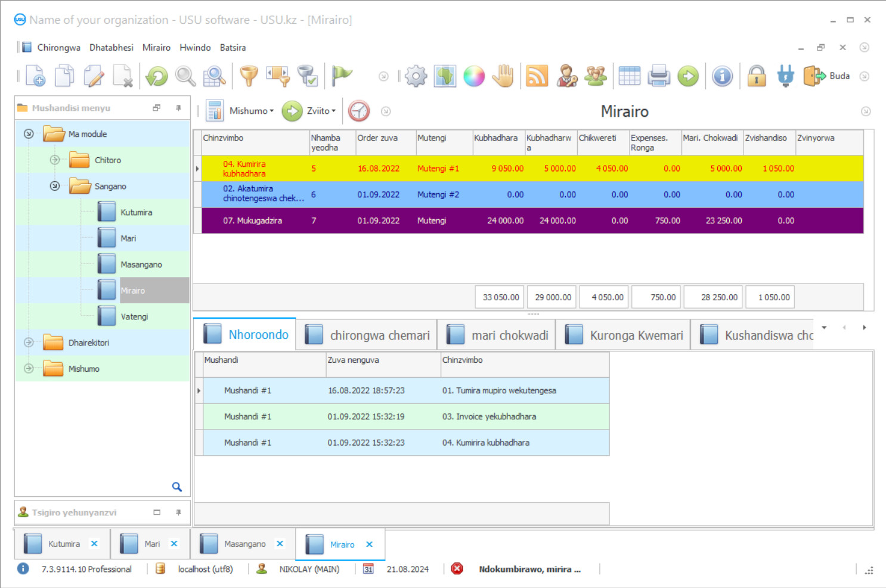Close the Masangano tab at the bottom
The image size is (886, 588).
280,543
